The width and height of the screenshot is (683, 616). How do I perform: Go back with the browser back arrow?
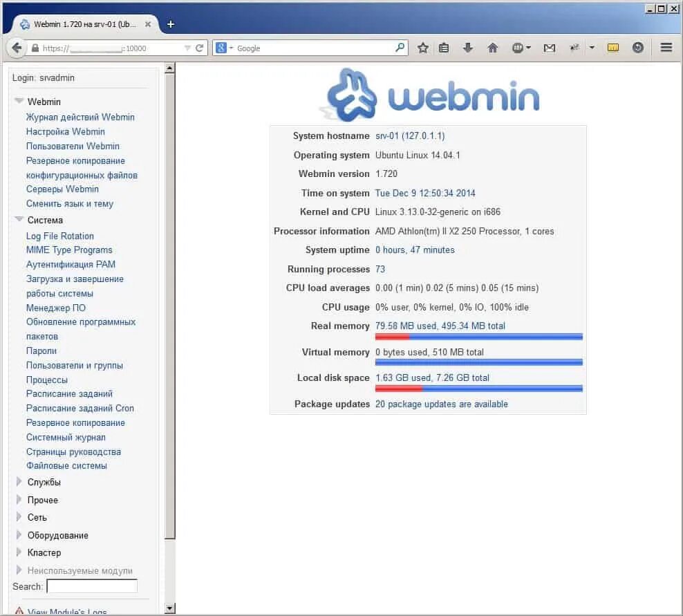point(17,48)
